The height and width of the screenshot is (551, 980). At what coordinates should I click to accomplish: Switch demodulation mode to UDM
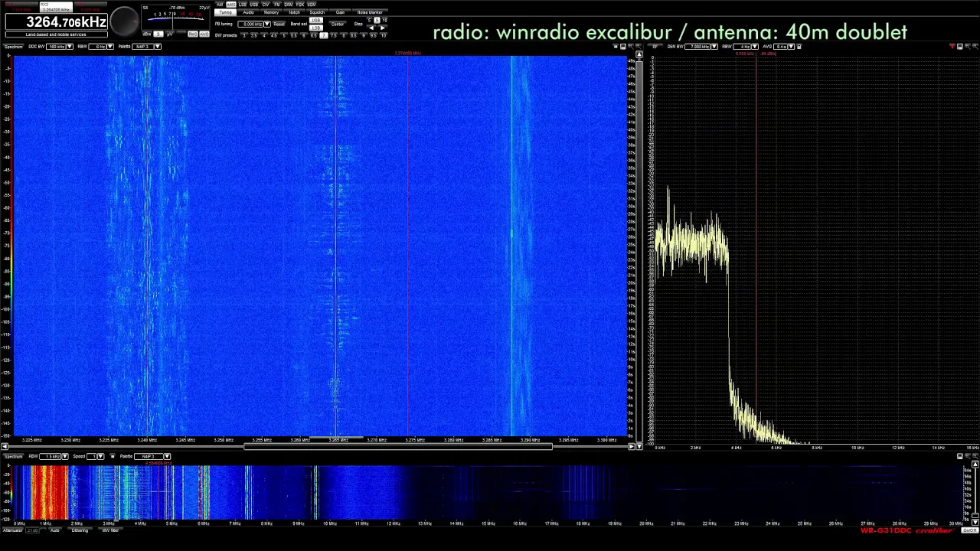tap(312, 4)
